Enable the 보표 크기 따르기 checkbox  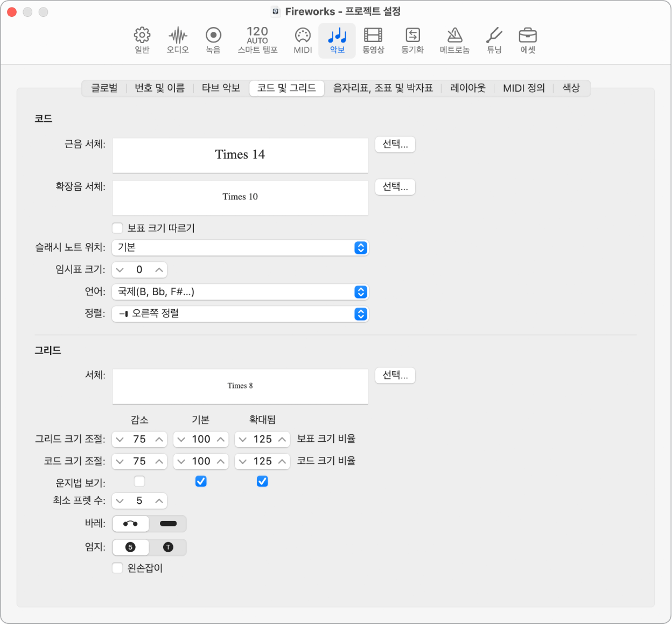click(118, 228)
